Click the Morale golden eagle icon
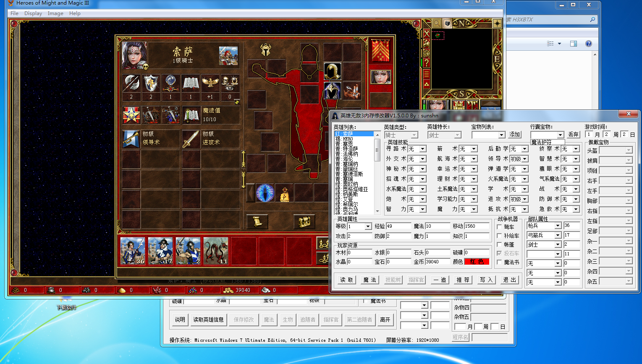This screenshot has width=642, height=364. coord(210,83)
